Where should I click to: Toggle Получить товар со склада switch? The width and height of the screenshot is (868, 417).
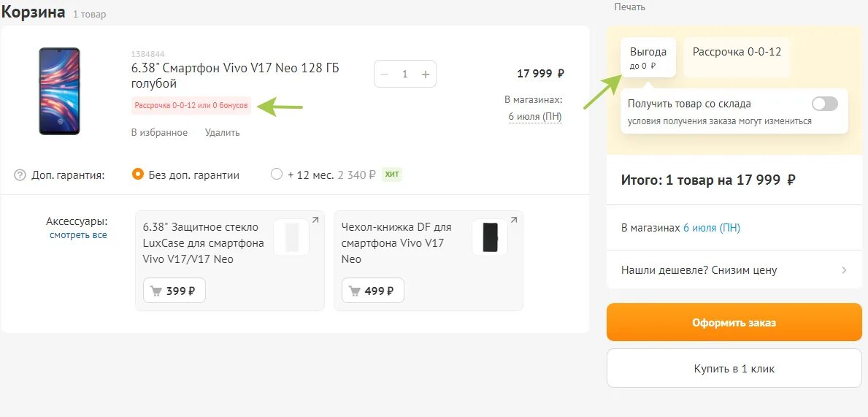point(825,104)
